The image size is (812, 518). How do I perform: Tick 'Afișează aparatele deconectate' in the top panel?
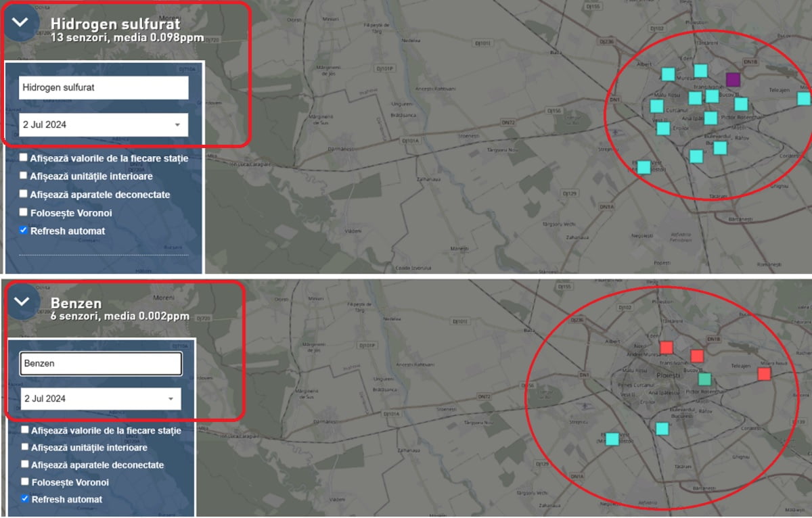coord(24,195)
